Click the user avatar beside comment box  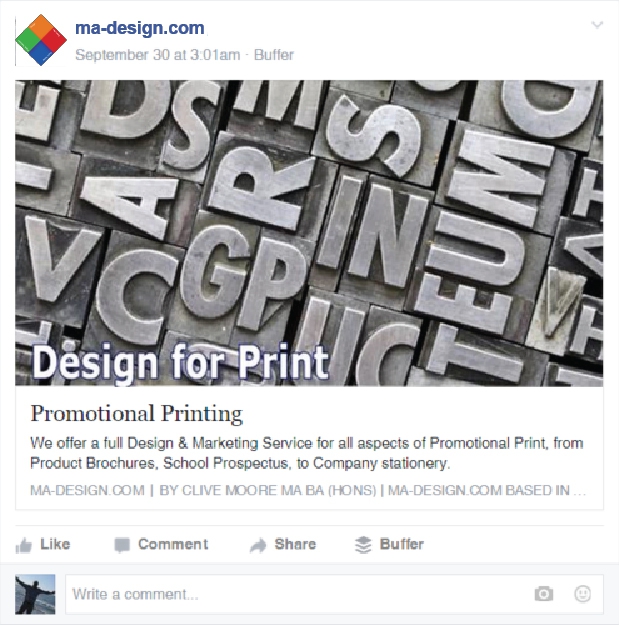coord(35,594)
